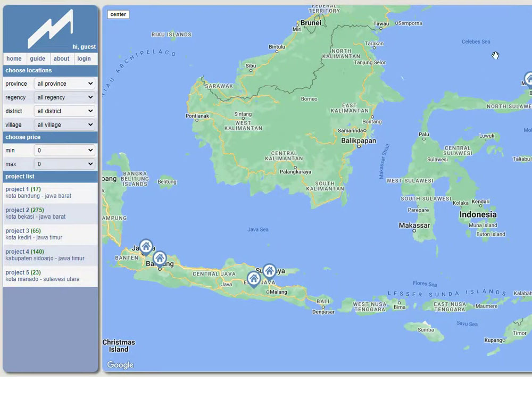This screenshot has width=532, height=399.
Task: Click the Kupang label on the map
Action: (x=493, y=340)
